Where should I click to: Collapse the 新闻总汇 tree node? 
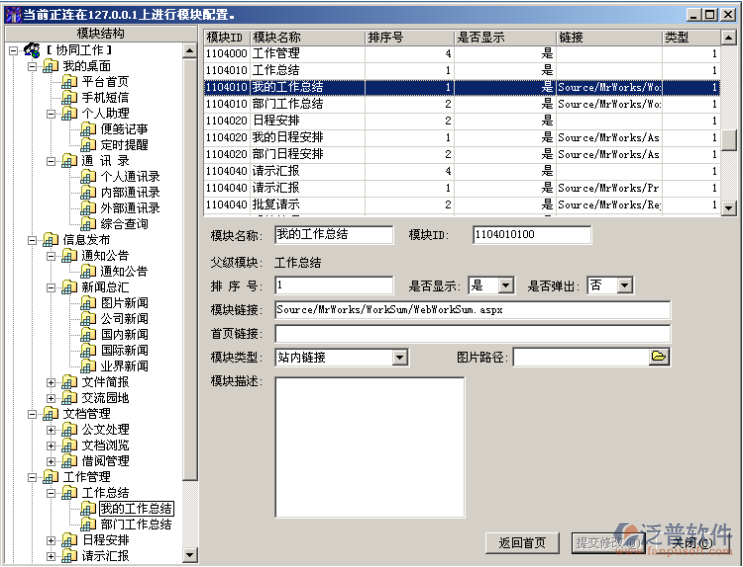(x=51, y=288)
